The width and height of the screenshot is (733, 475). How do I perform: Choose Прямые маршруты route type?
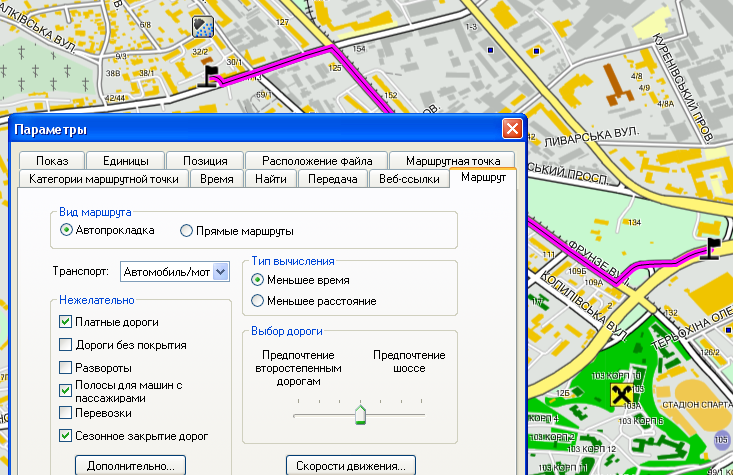tap(186, 230)
